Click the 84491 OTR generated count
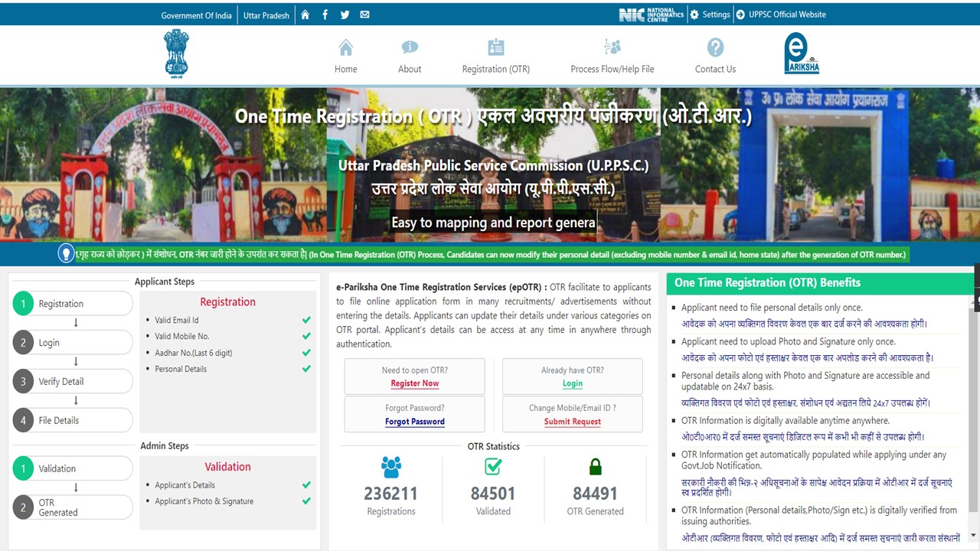 pyautogui.click(x=596, y=494)
